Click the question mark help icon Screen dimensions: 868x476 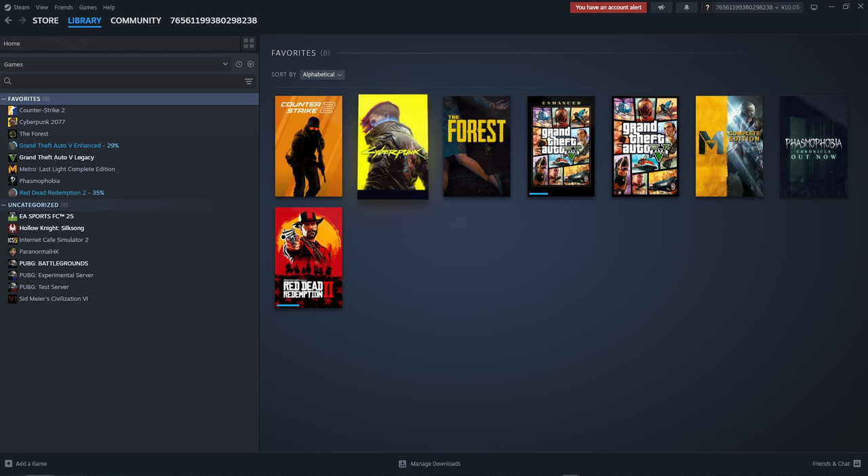point(707,7)
